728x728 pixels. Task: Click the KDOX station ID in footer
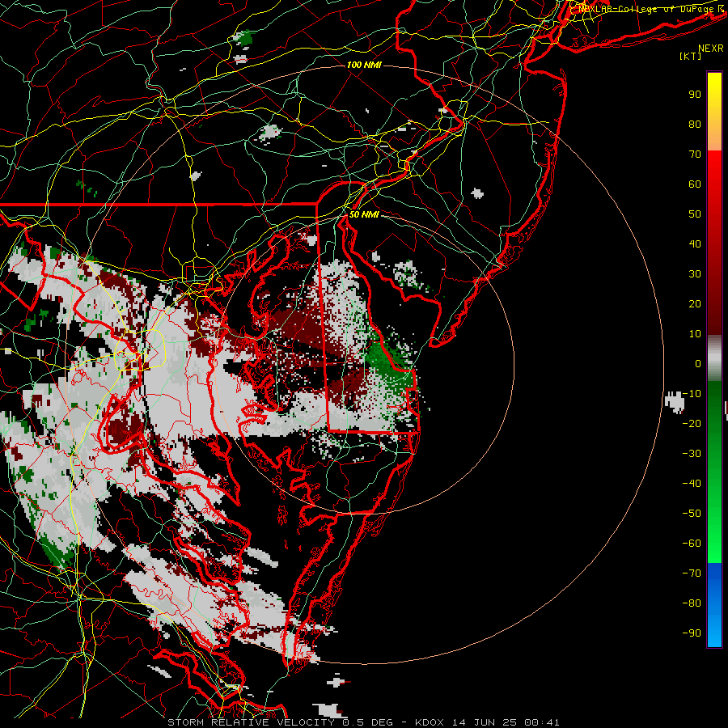(430, 722)
